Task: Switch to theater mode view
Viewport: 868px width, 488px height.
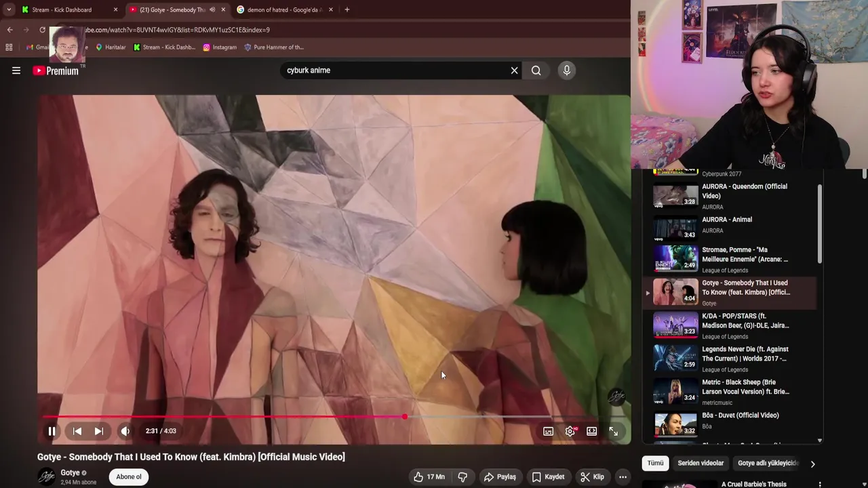Action: click(592, 431)
